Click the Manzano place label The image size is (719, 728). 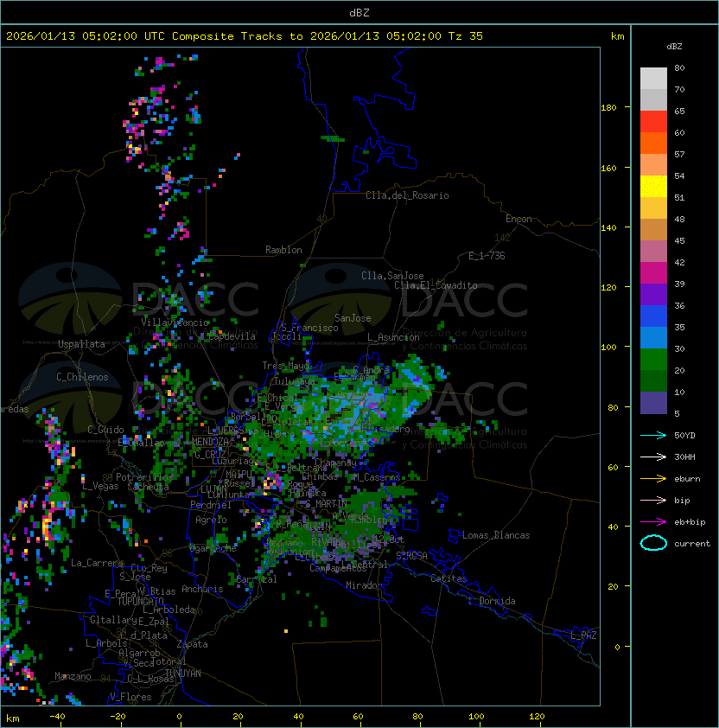click(x=73, y=676)
